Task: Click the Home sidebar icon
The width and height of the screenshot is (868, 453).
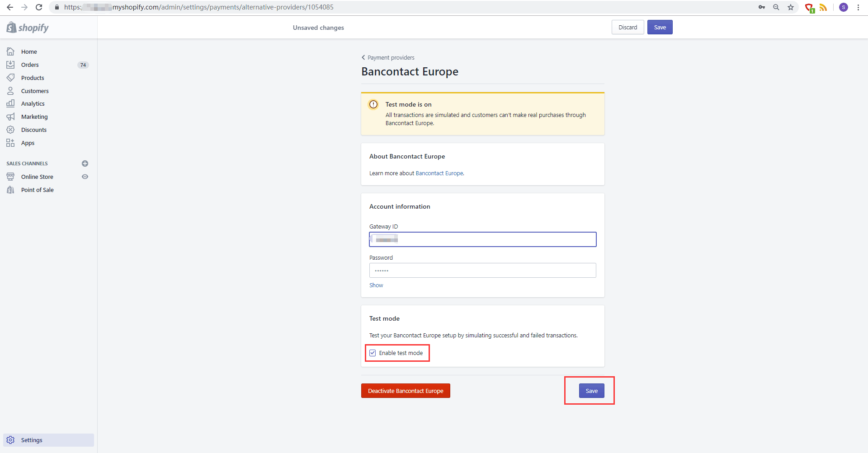Action: [x=10, y=51]
